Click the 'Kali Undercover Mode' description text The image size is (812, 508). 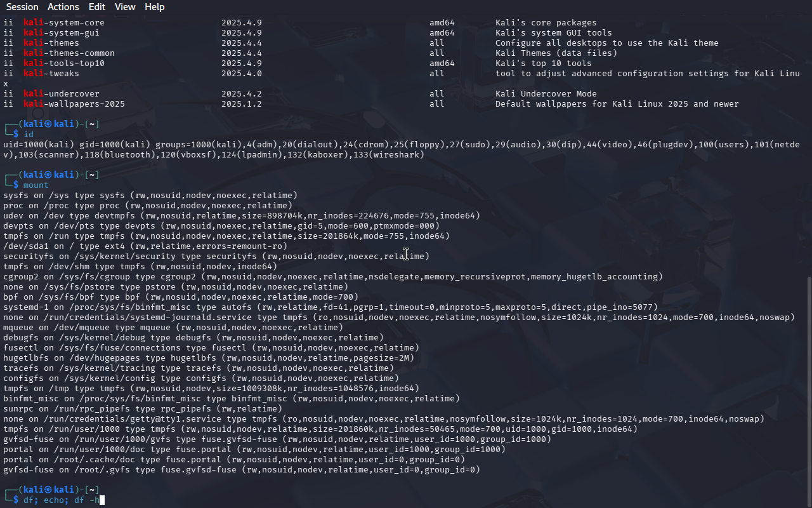tap(546, 94)
